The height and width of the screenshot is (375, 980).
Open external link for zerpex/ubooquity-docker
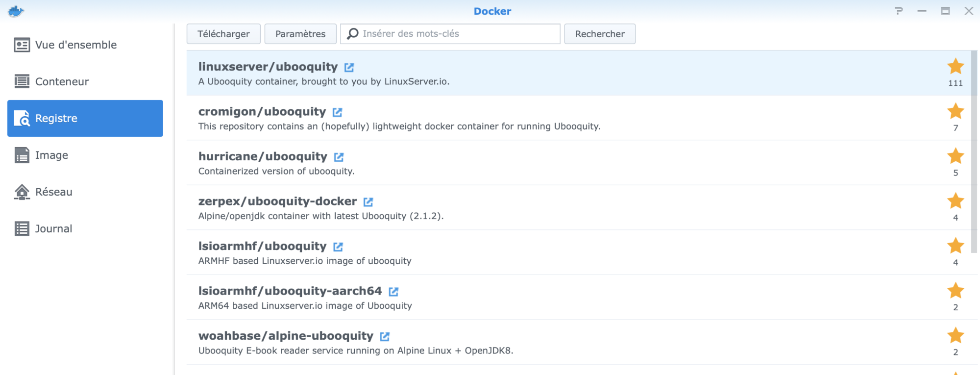tap(368, 202)
